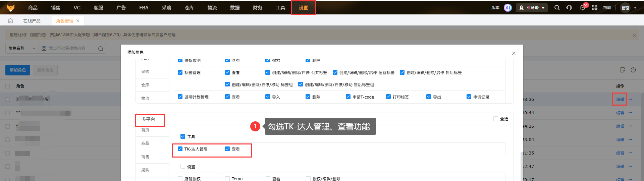The height and width of the screenshot is (181, 644).
Task: Open the 设置 menu
Action: [303, 8]
